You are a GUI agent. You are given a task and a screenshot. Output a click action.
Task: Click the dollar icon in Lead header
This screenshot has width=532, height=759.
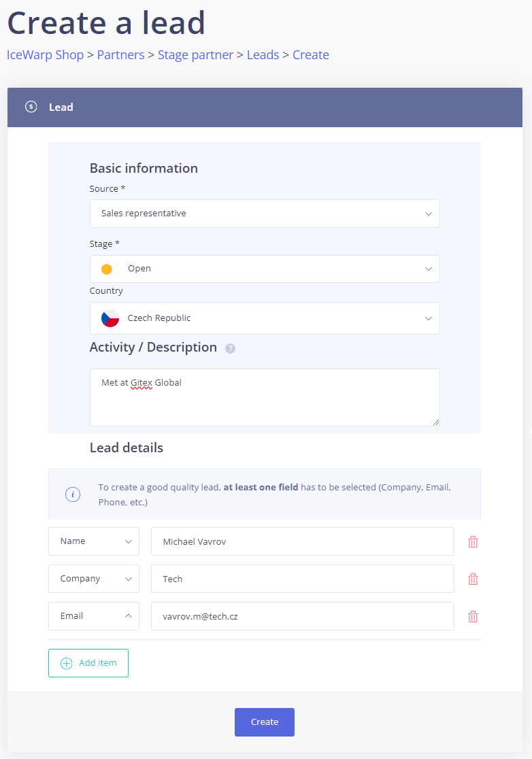[x=31, y=107]
